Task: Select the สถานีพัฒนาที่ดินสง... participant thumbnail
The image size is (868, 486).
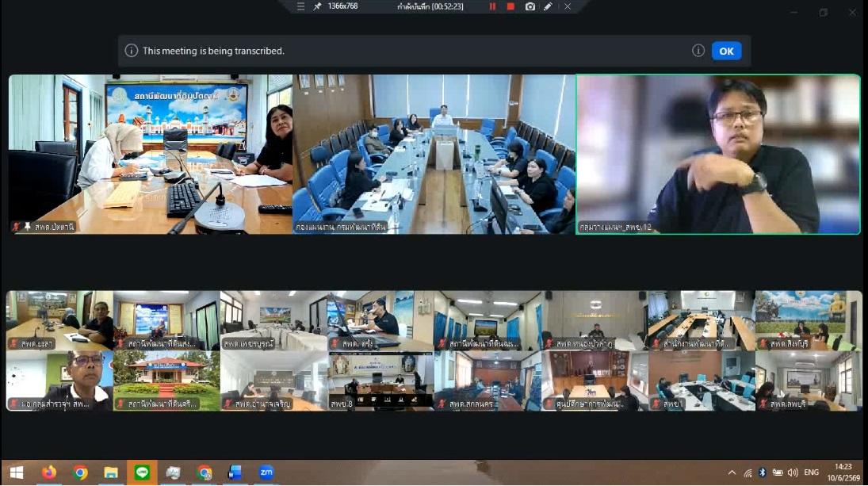Action: coord(166,320)
